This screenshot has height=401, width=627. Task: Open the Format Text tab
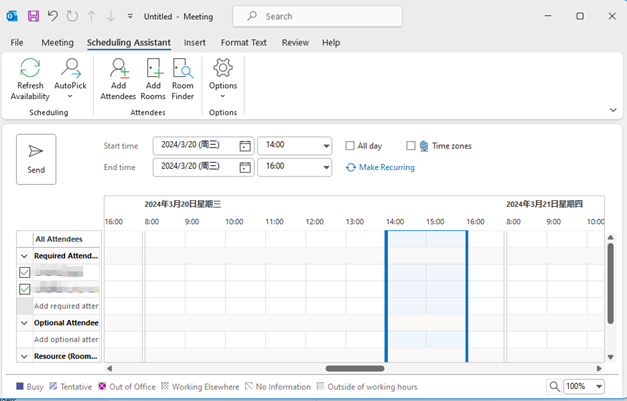click(x=244, y=43)
